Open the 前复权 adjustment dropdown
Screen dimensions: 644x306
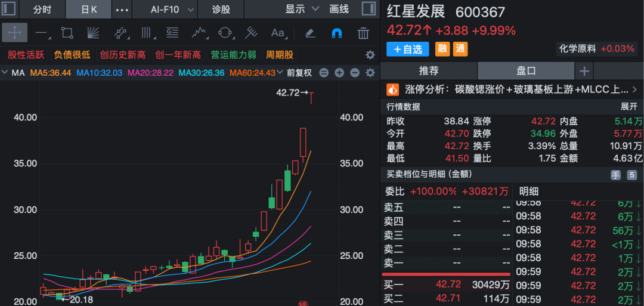pos(299,73)
